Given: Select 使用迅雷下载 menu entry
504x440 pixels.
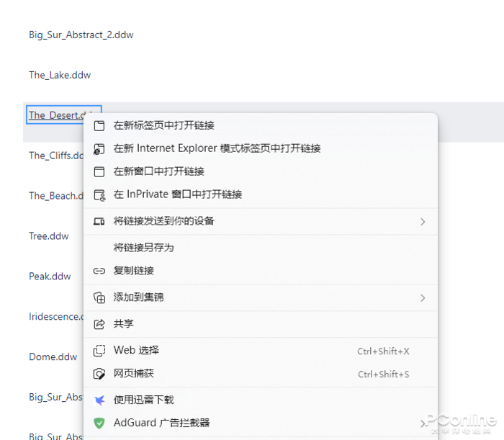Looking at the screenshot, I should click(144, 400).
